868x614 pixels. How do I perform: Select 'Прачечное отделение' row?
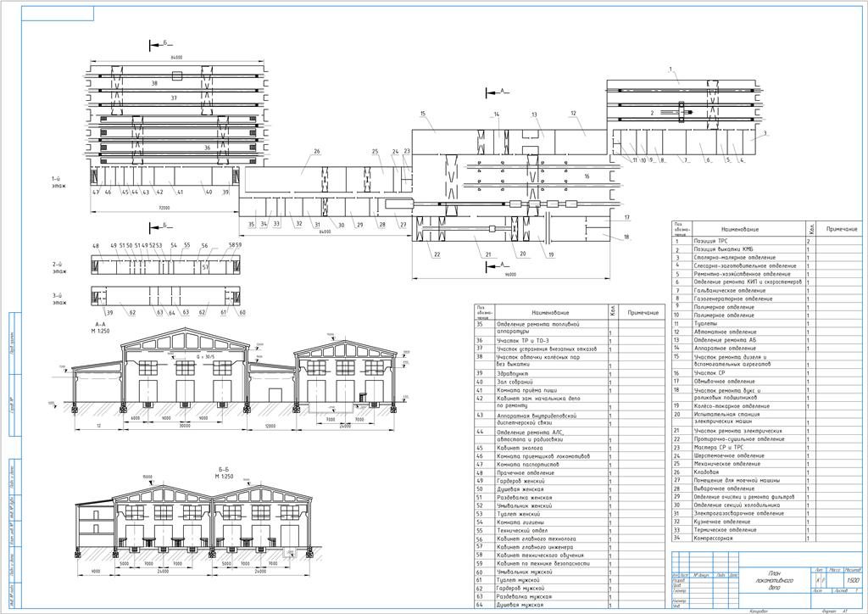(x=570, y=473)
